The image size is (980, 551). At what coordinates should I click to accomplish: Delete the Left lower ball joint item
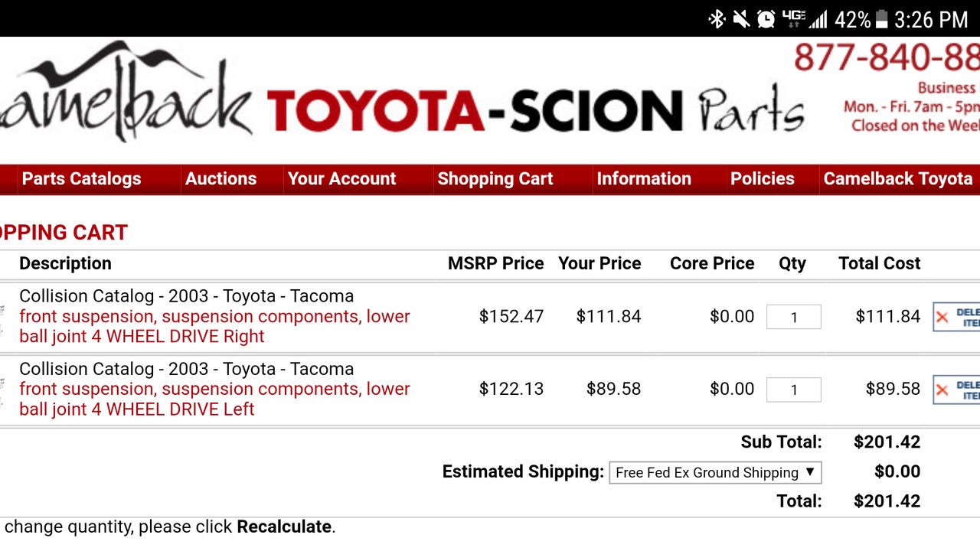[956, 390]
